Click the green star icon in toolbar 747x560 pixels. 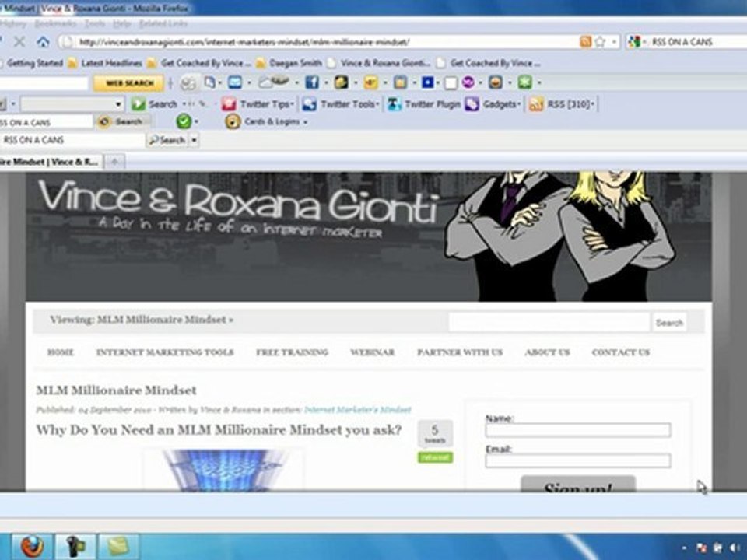coord(524,82)
